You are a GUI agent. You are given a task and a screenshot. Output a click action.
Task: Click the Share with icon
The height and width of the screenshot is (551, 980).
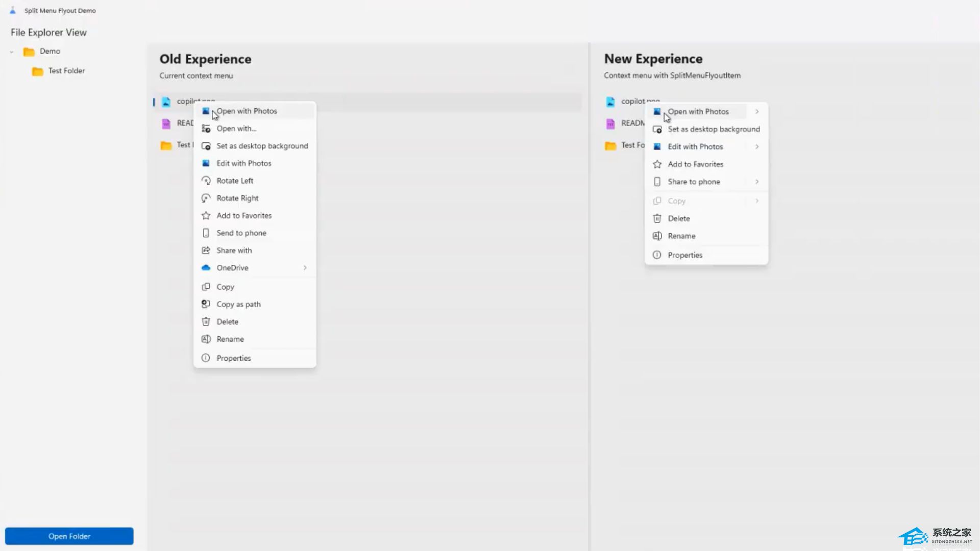click(206, 250)
